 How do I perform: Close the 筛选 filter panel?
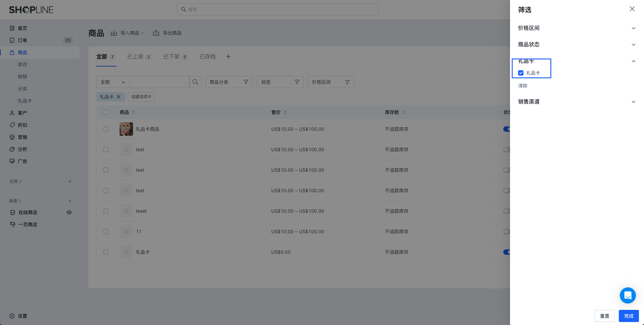click(x=632, y=9)
